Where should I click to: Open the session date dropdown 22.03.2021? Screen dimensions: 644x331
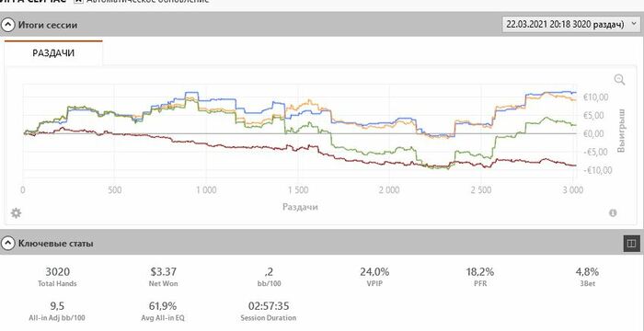tap(570, 24)
